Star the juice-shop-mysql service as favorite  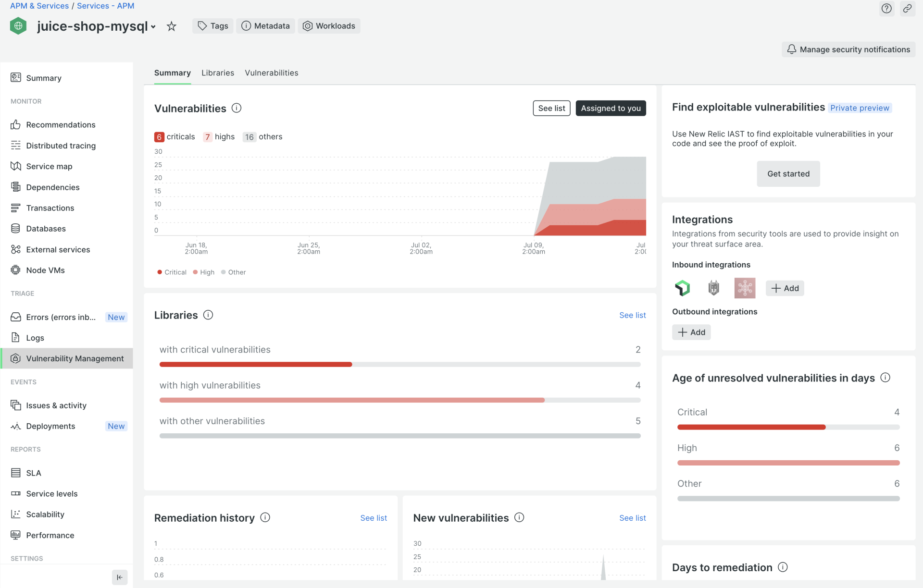[x=172, y=26]
